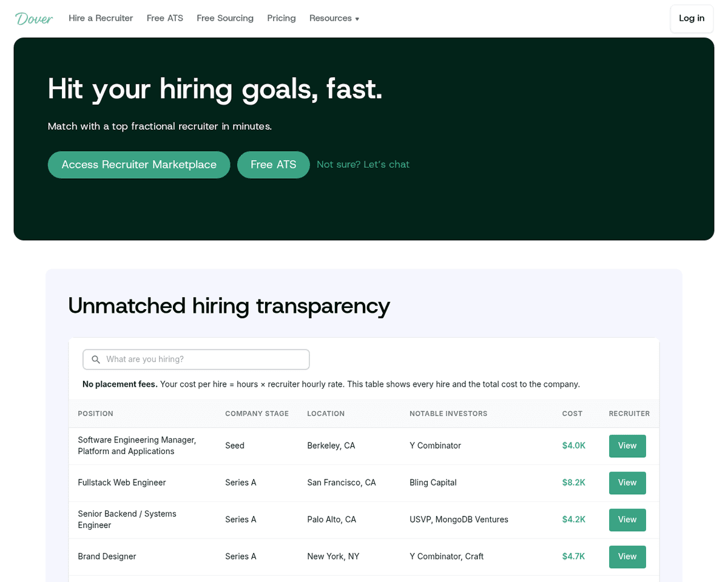Click the Cost column header

[572, 414]
